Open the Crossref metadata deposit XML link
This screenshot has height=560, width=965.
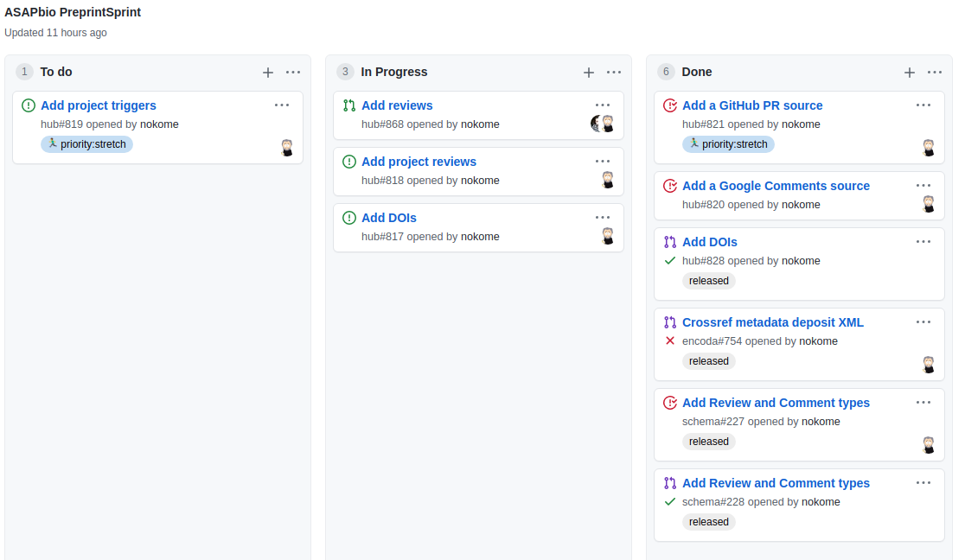coord(772,322)
